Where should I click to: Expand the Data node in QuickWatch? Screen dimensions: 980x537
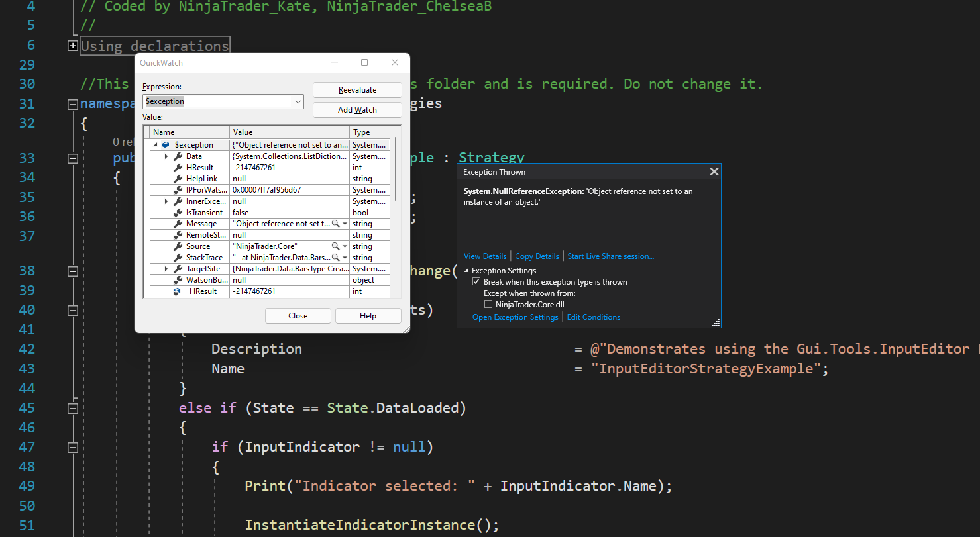pos(166,156)
